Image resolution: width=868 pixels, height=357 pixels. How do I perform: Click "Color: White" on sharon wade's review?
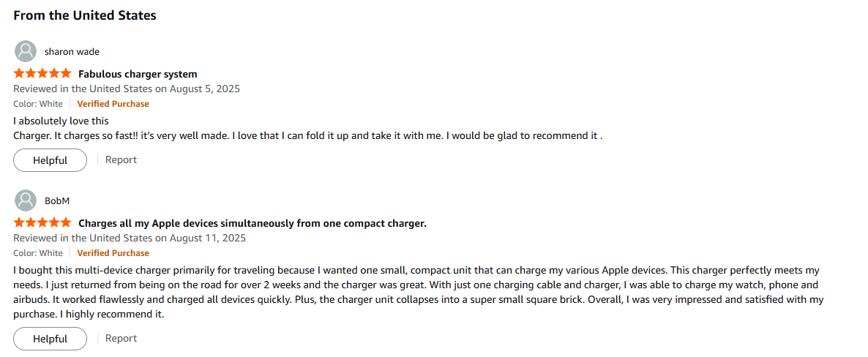38,104
